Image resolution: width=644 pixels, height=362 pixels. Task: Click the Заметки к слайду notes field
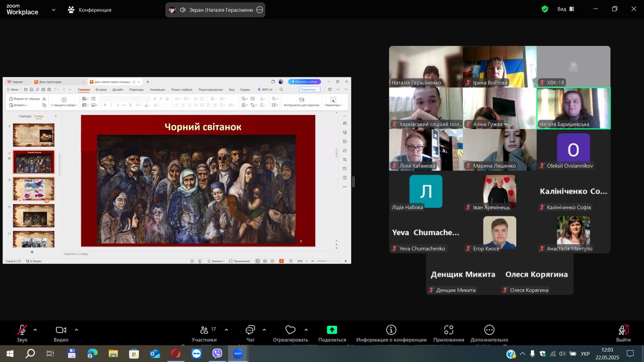(x=199, y=254)
